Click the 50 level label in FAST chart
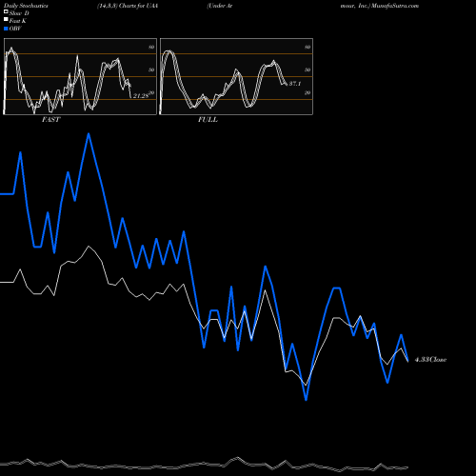 (x=151, y=69)
